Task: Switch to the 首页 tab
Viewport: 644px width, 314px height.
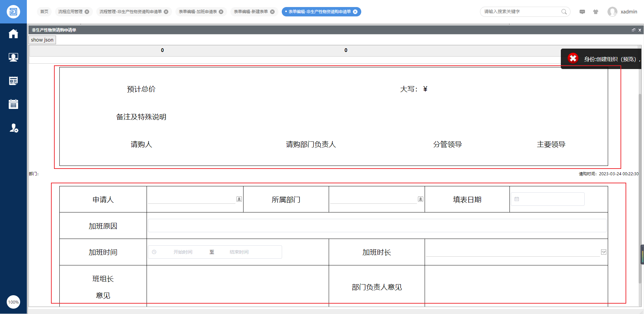Action: click(44, 12)
